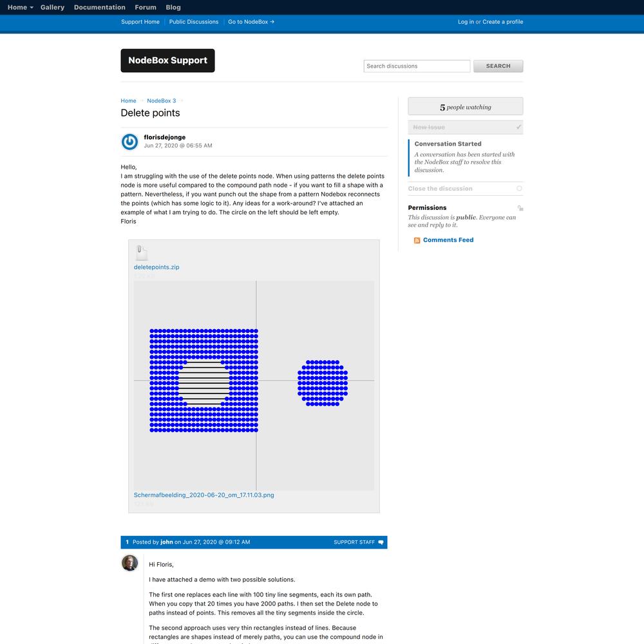The width and height of the screenshot is (644, 644).
Task: Open the Schermafbeelding png file link
Action: coord(204,495)
